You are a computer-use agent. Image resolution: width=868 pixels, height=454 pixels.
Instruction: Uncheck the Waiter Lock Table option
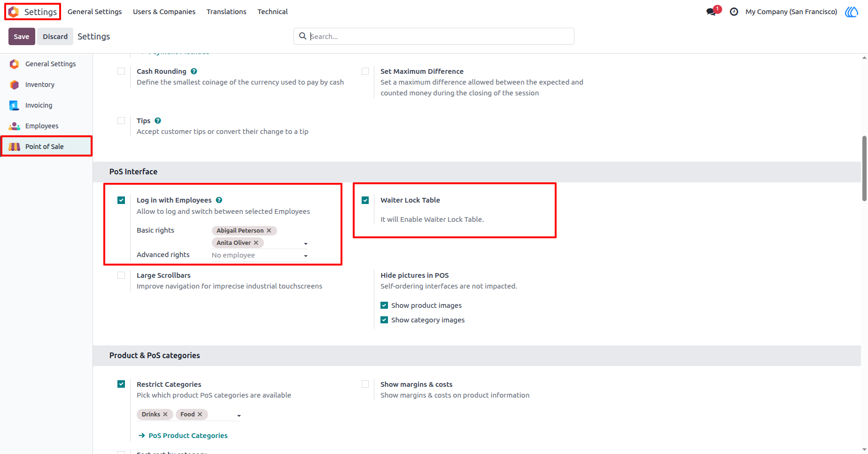click(365, 200)
